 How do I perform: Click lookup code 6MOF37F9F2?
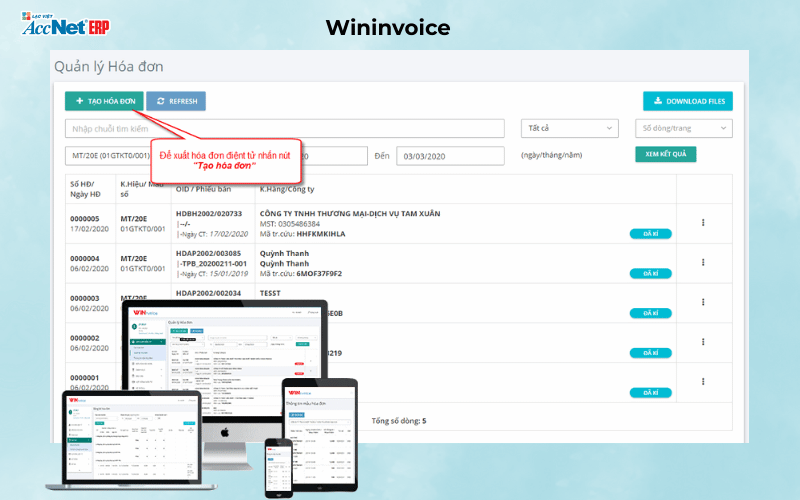pyautogui.click(x=319, y=274)
